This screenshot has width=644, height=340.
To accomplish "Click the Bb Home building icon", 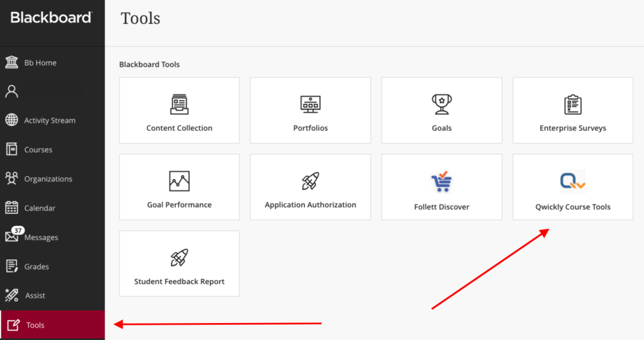I will (11, 62).
